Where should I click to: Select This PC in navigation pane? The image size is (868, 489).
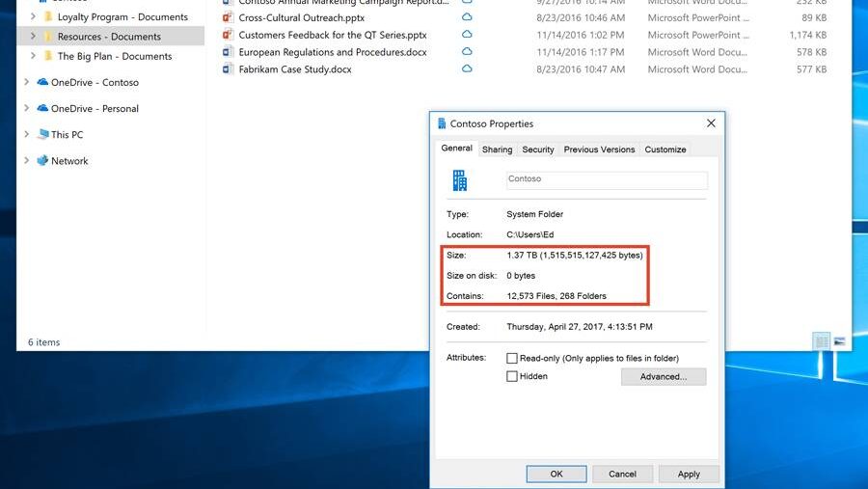[x=67, y=135]
